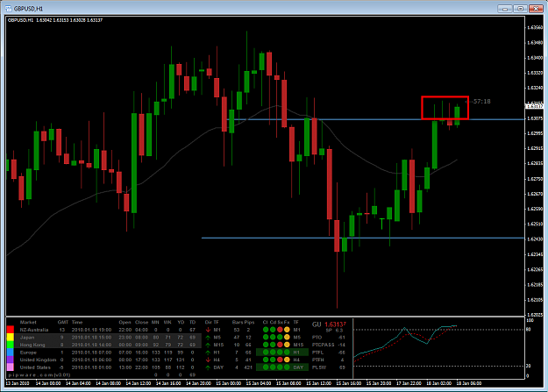Click the 17 Jan 22:00 time axis label
The image size is (548, 392).
[x=409, y=383]
